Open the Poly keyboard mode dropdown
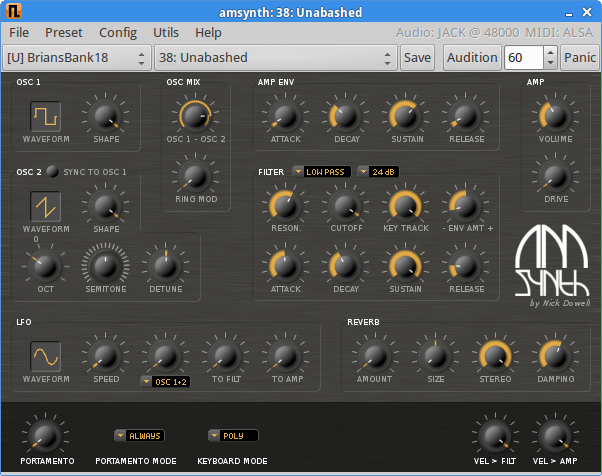This screenshot has width=602, height=476. click(x=233, y=436)
